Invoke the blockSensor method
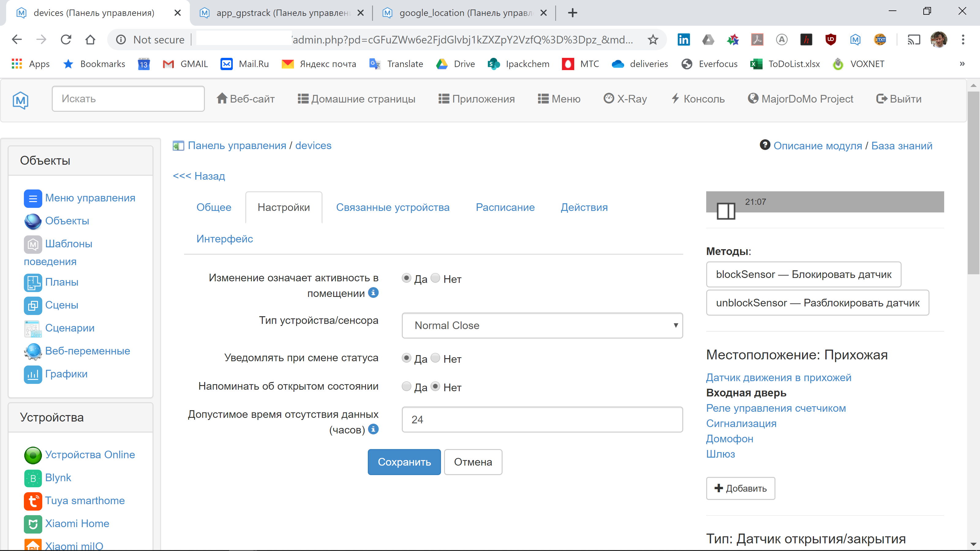This screenshot has height=551, width=980. (804, 274)
